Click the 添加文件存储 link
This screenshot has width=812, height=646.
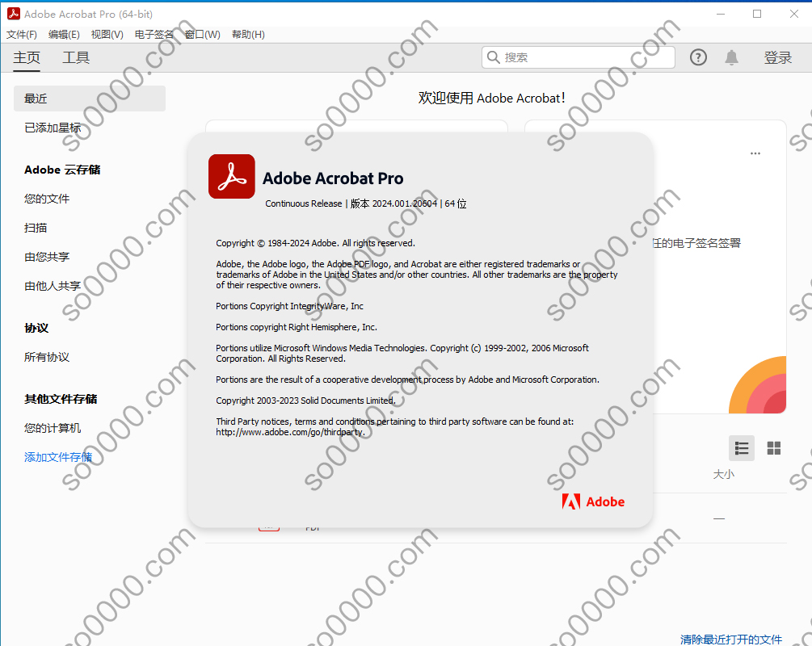[x=58, y=457]
